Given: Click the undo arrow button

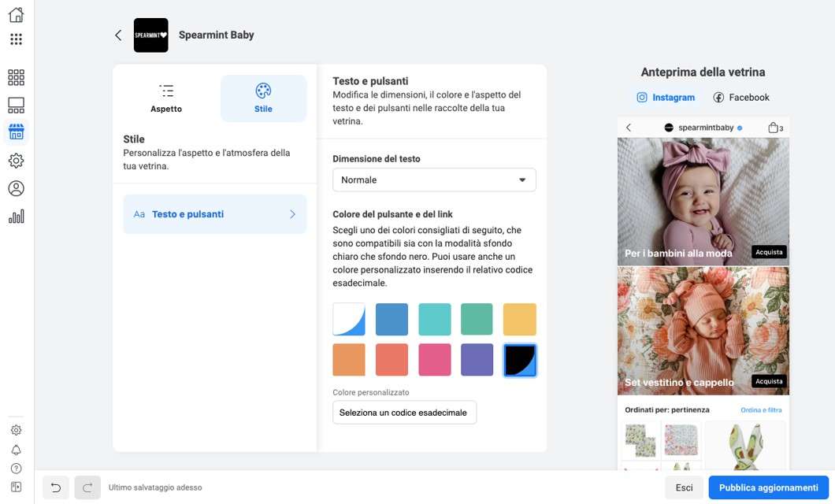Looking at the screenshot, I should [x=56, y=487].
